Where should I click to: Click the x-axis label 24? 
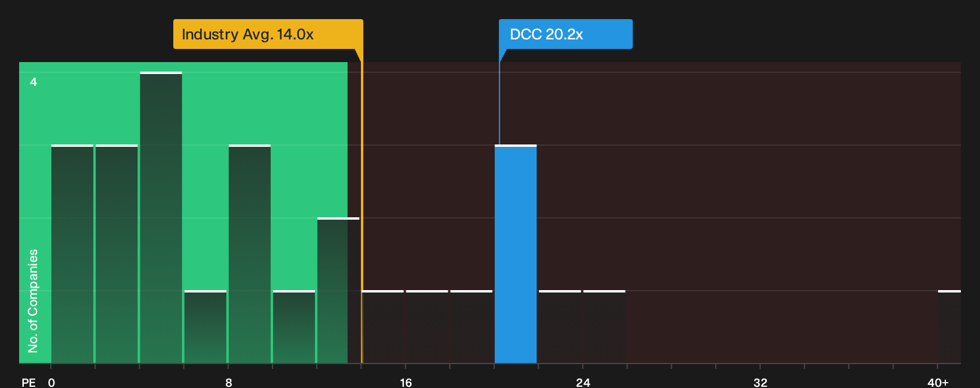click(583, 382)
